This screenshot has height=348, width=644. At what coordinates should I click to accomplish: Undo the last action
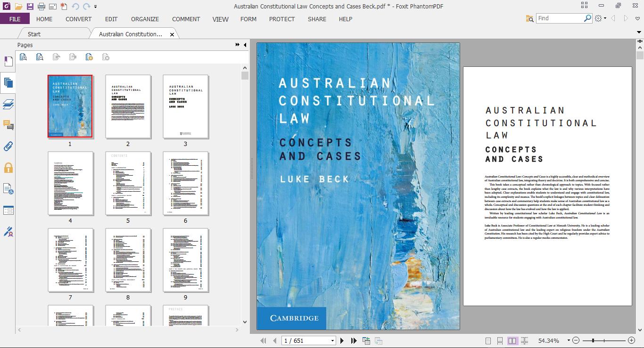[75, 7]
